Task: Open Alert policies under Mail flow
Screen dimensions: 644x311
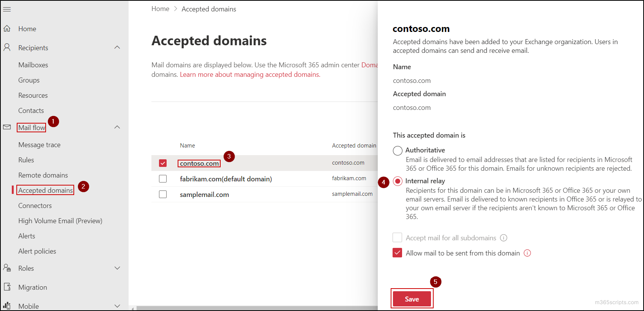Action: (37, 251)
